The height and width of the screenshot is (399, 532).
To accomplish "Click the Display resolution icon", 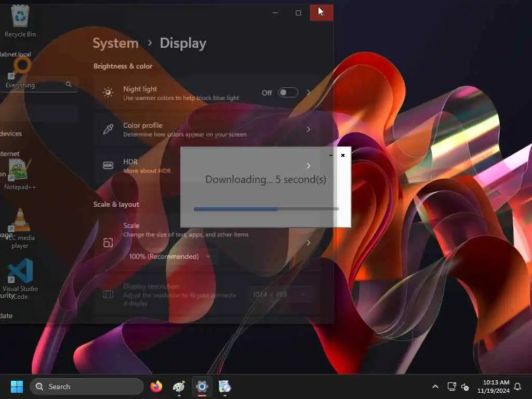I will pyautogui.click(x=108, y=294).
